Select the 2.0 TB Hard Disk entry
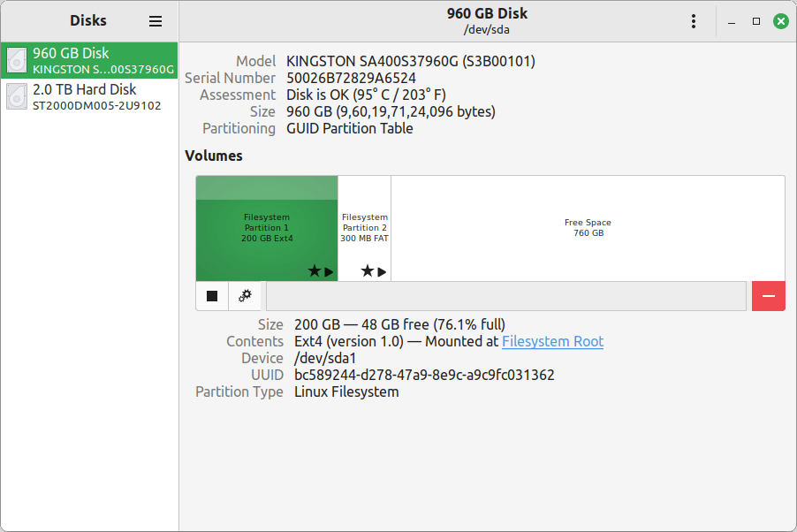Image resolution: width=797 pixels, height=532 pixels. pyautogui.click(x=89, y=96)
